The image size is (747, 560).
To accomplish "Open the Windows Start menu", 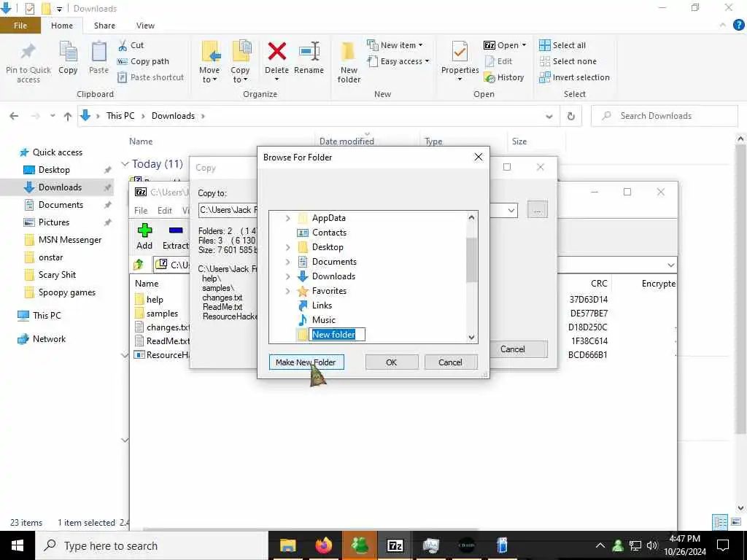I will coord(18,545).
